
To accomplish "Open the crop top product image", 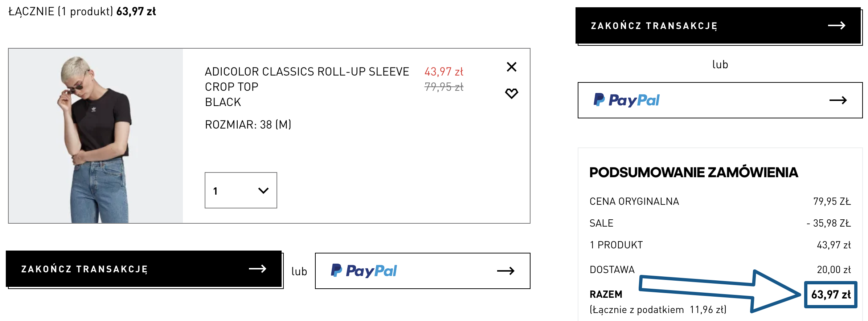I will pos(96,136).
